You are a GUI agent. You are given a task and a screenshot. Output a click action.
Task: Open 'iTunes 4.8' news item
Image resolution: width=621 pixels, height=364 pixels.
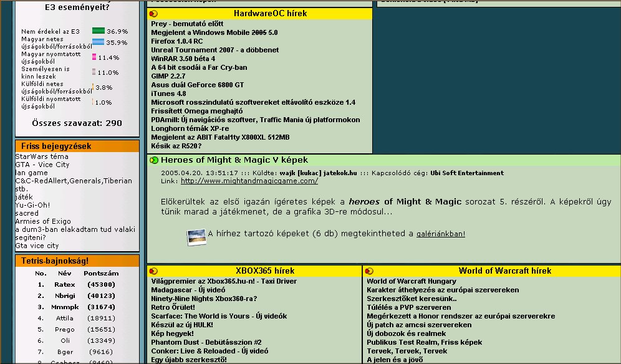tap(168, 93)
